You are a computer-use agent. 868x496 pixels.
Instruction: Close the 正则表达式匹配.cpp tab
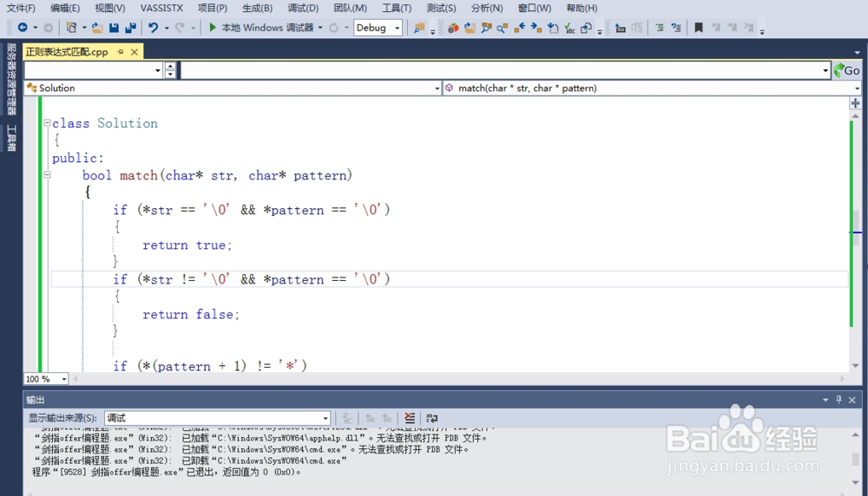pyautogui.click(x=134, y=51)
